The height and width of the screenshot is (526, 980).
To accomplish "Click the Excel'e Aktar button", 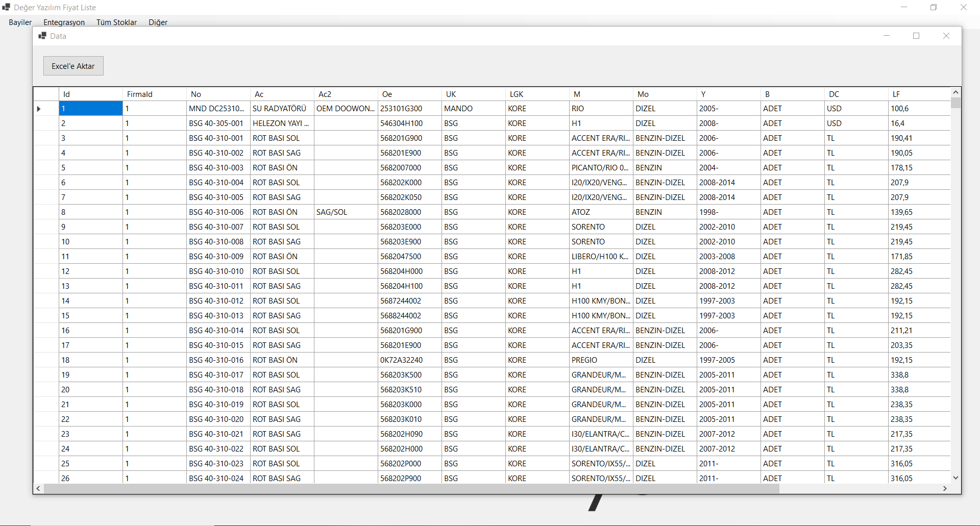I will point(73,66).
